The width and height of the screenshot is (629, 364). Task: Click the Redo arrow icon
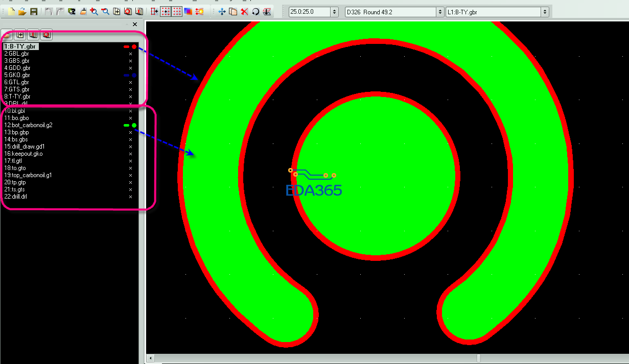click(x=60, y=11)
